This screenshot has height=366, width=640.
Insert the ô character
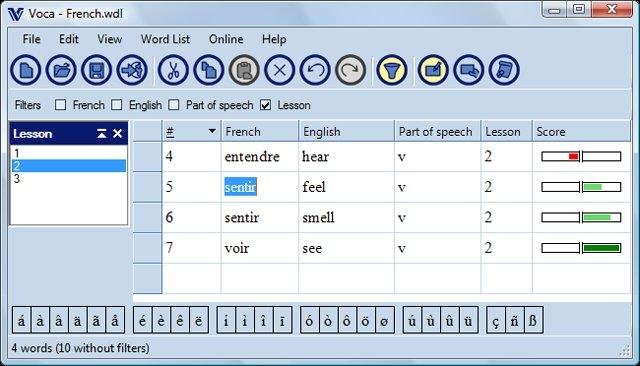(x=347, y=320)
